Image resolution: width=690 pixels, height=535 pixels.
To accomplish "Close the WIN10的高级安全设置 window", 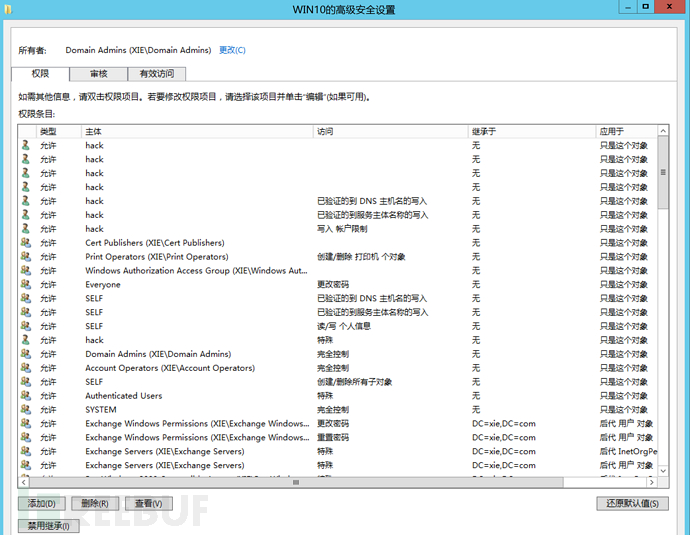I will click(x=670, y=7).
